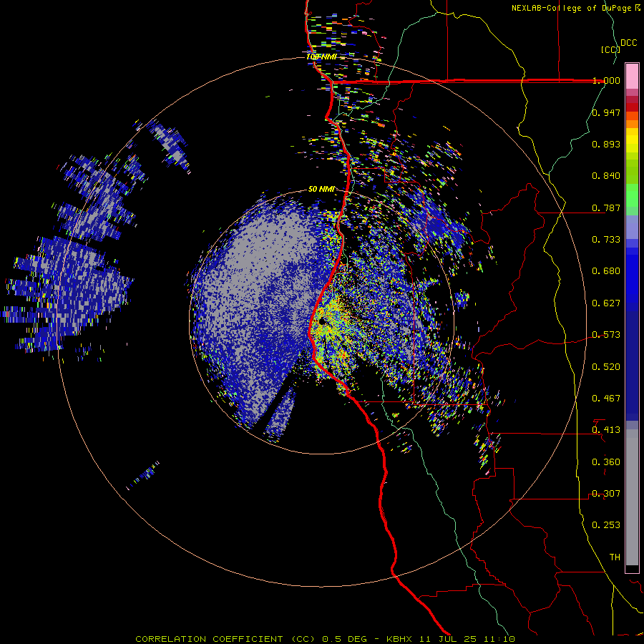Click the 100 NMI range ring label

click(321, 57)
